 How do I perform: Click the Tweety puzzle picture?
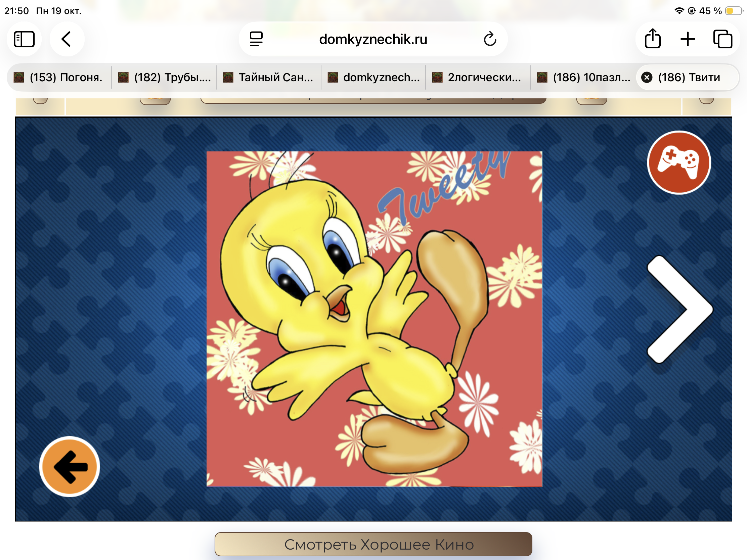pyautogui.click(x=374, y=319)
